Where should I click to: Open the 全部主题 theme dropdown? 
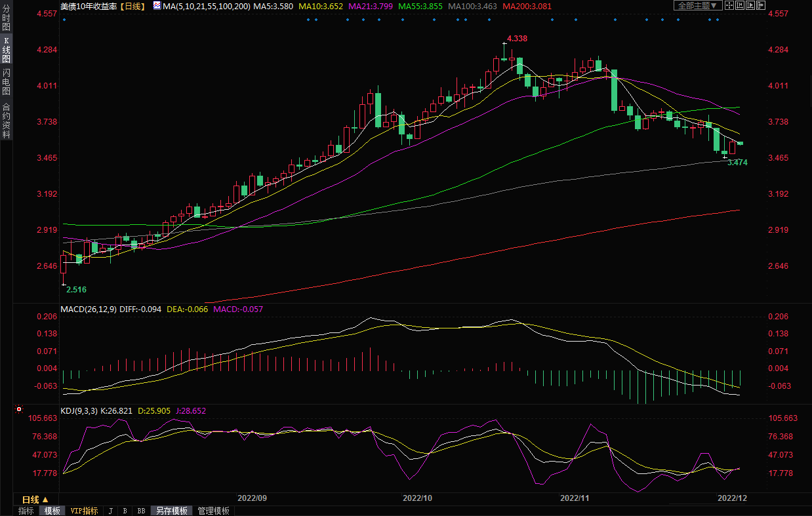(698, 5)
